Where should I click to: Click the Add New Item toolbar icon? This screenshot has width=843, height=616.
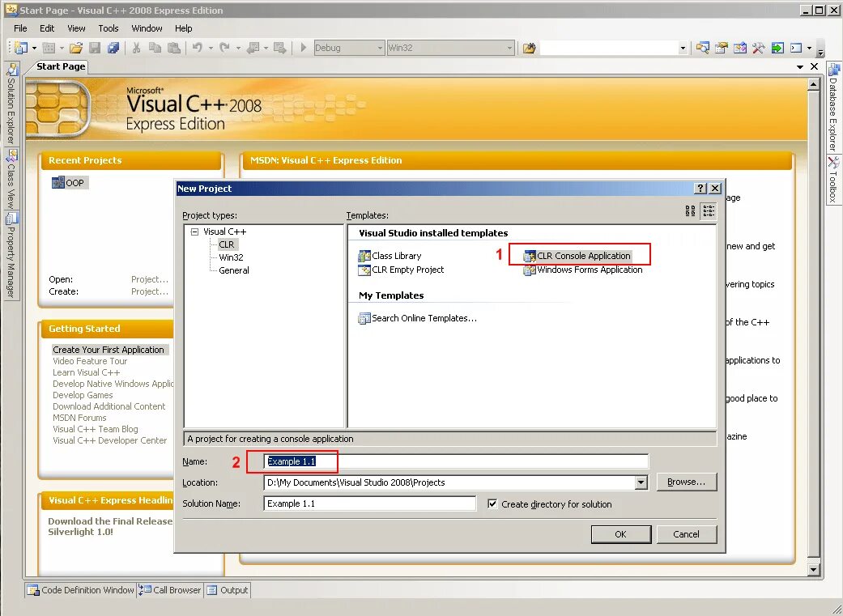(49, 48)
